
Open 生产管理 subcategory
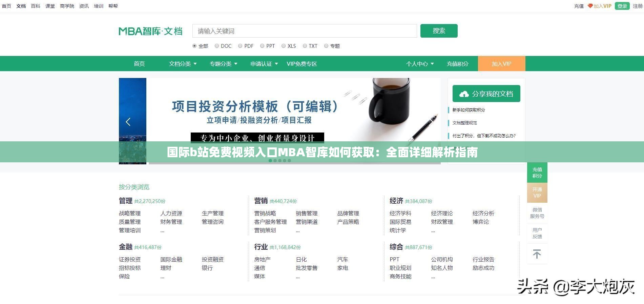[x=213, y=213]
